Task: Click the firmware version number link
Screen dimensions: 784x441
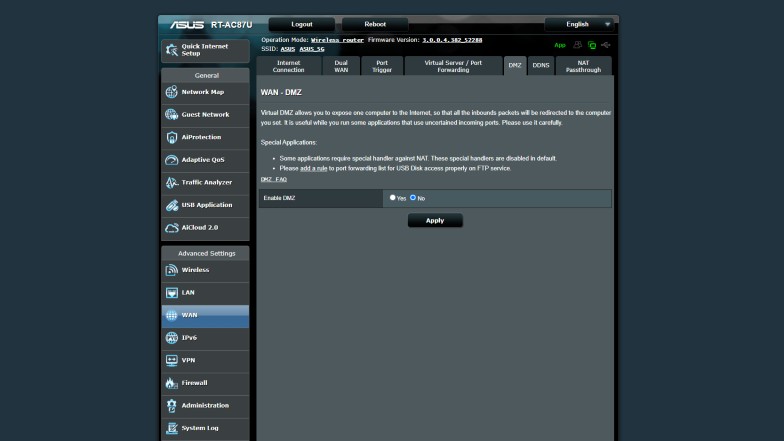Action: [x=452, y=40]
